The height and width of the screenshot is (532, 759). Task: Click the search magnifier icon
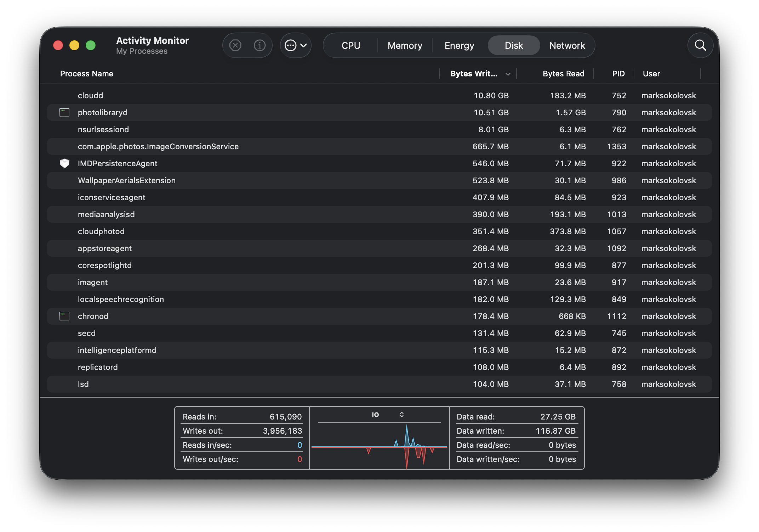coord(700,45)
